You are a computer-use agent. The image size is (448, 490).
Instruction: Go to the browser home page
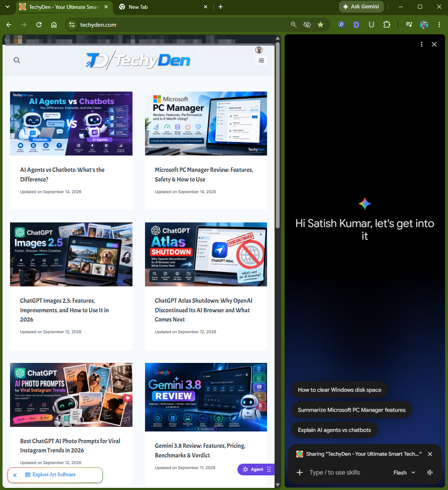(x=54, y=25)
